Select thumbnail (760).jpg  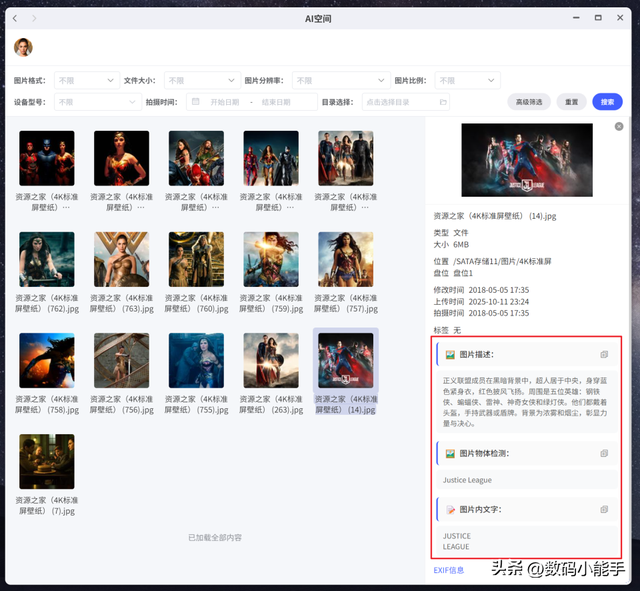coord(196,259)
